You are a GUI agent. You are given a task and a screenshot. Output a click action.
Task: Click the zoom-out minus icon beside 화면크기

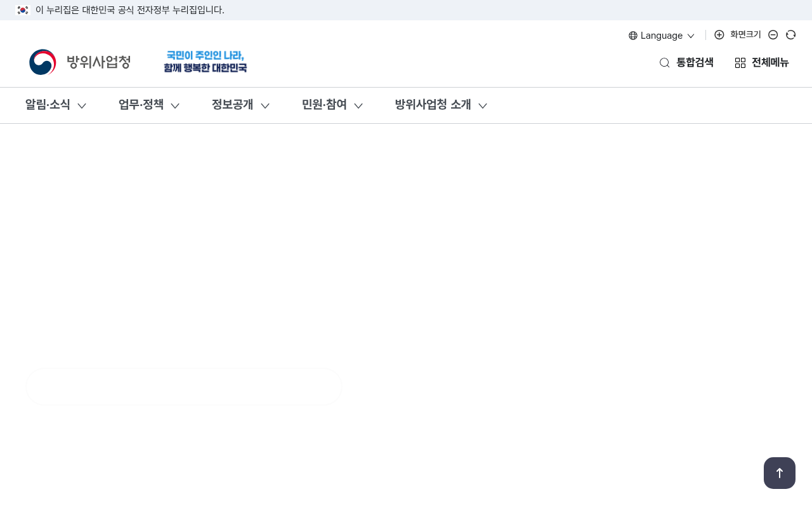coord(773,35)
